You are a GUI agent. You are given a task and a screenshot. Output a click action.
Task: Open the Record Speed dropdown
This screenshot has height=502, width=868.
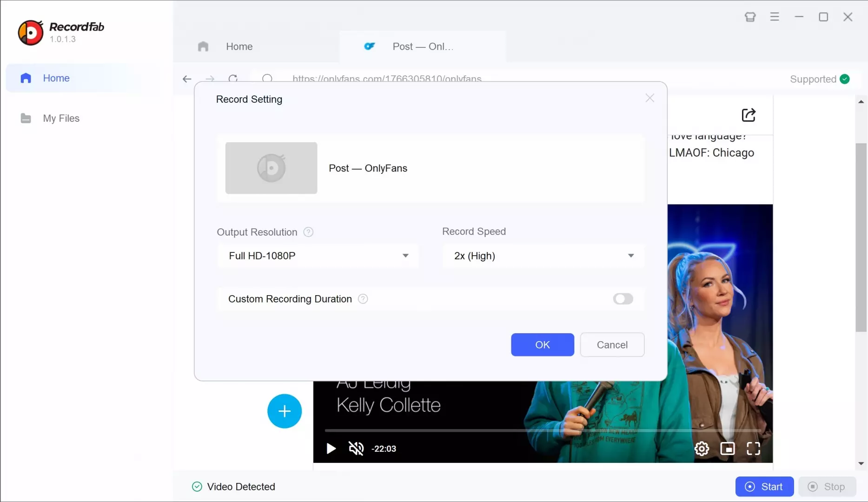point(543,256)
